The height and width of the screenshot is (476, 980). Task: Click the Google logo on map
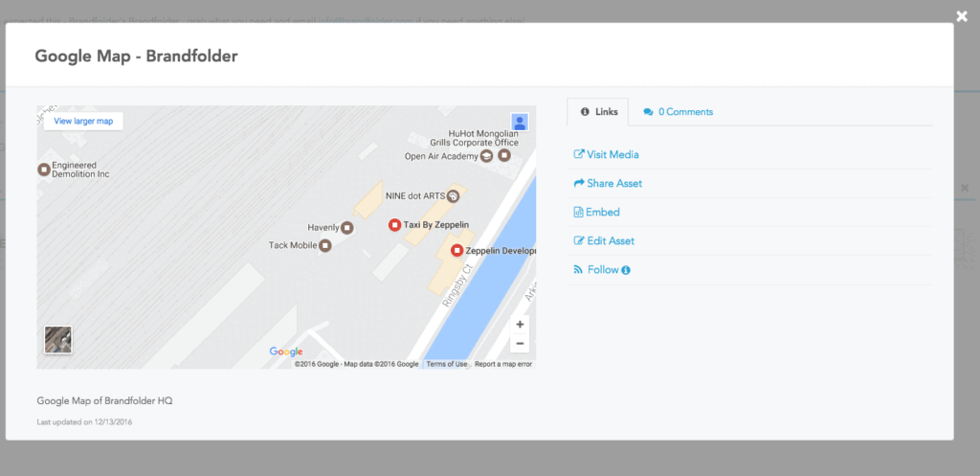click(x=286, y=351)
